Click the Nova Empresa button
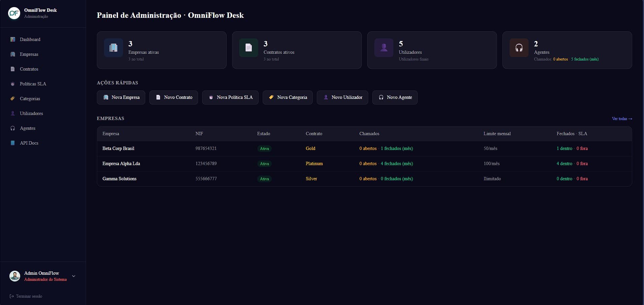 pos(121,97)
